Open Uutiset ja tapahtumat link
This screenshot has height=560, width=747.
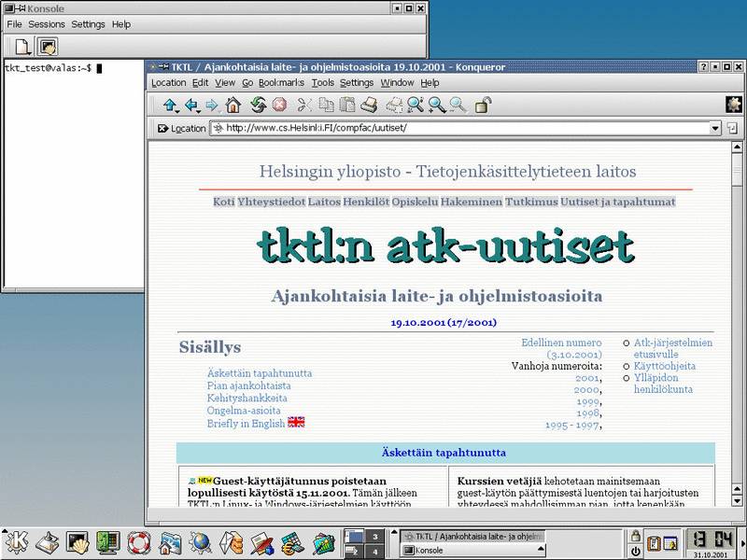coord(618,202)
